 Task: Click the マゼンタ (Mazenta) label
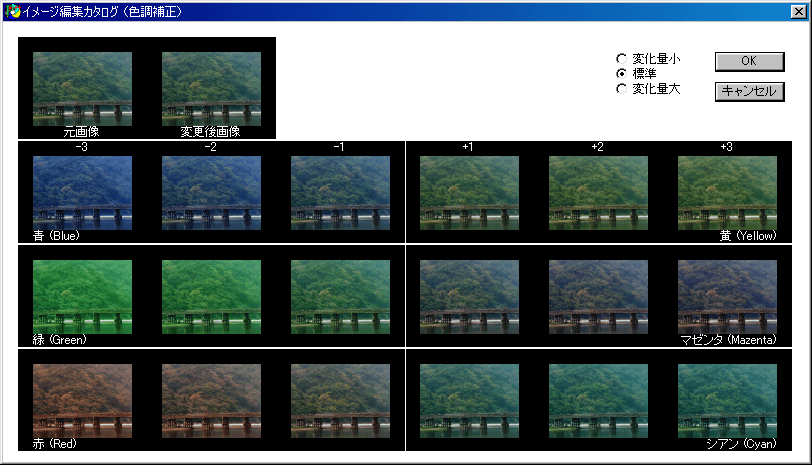point(729,340)
